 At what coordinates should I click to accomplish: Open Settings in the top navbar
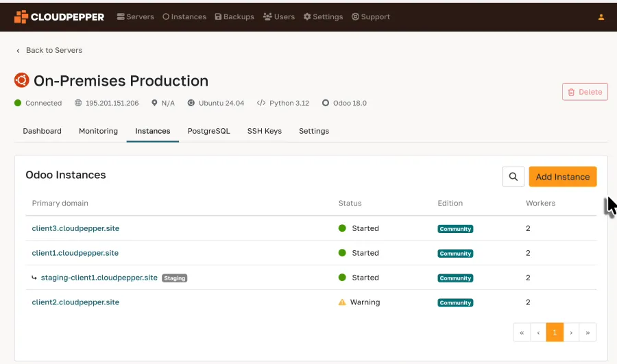323,17
